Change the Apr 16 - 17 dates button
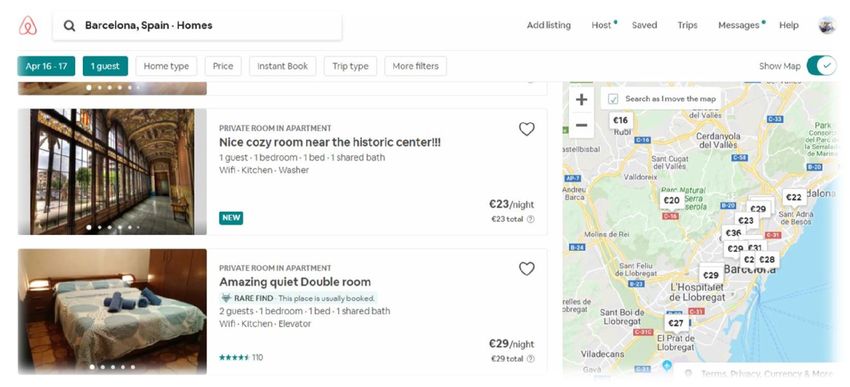The image size is (850, 387). [46, 66]
